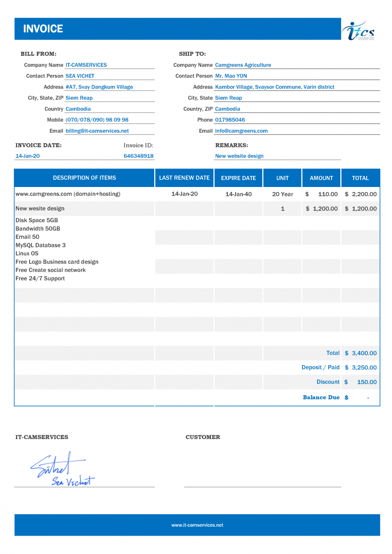
Task: Click the AMOUNT column header
Action: [321, 178]
